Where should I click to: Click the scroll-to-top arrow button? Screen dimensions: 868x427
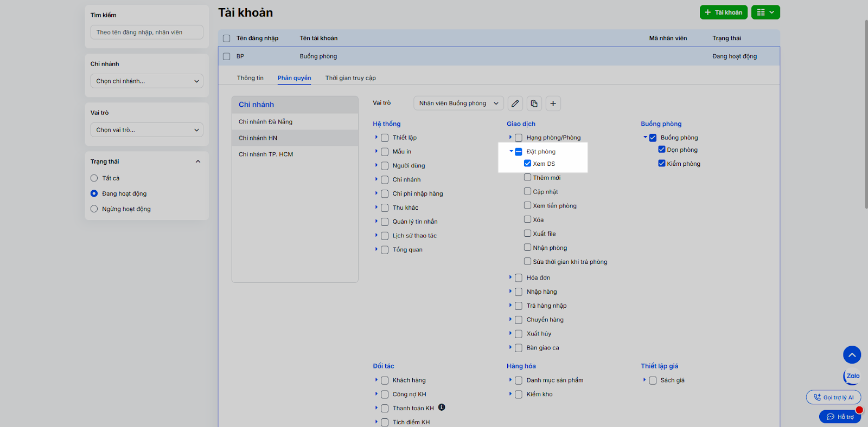[852, 355]
